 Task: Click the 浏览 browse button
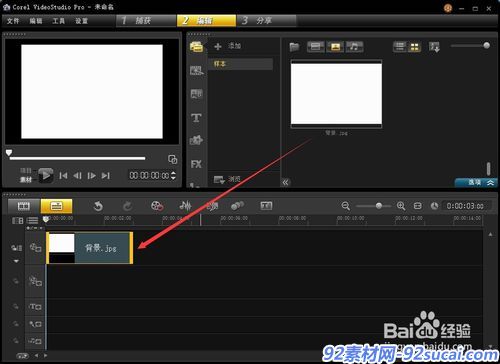[227, 179]
